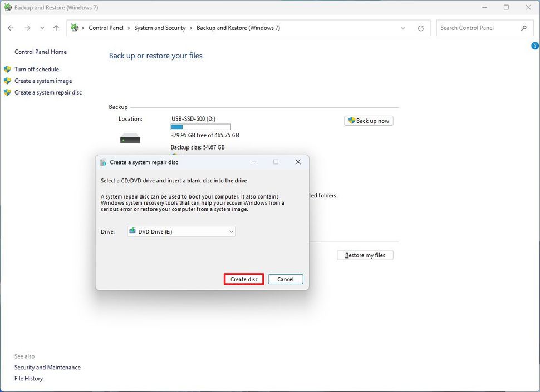Expand the breadcrumb chevron after Control Panel
This screenshot has height=392, width=540.
(128, 27)
